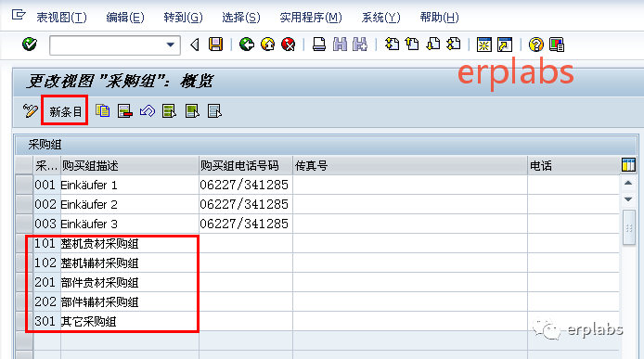644x359 pixels.
Task: Click the menu system icon before 表视图
Action: point(19,16)
